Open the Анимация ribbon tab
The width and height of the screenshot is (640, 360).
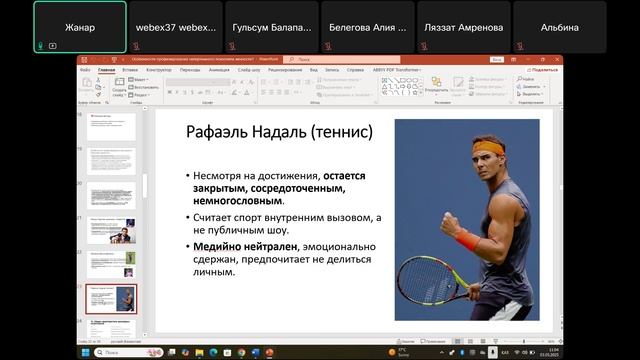(x=219, y=70)
